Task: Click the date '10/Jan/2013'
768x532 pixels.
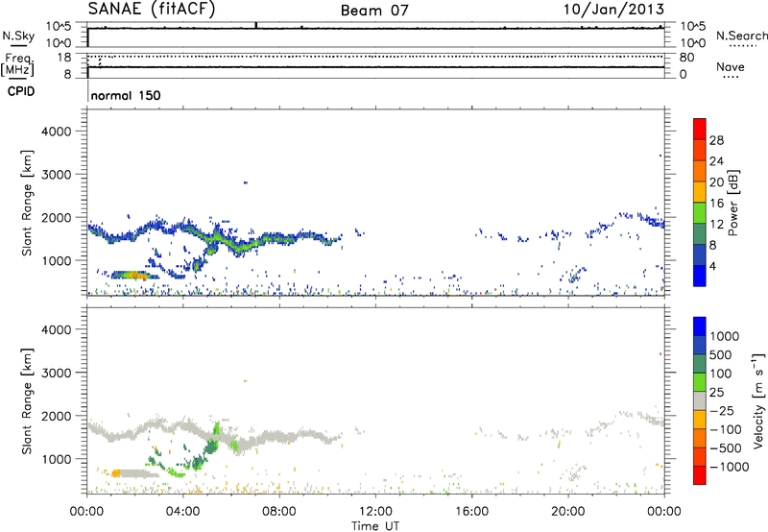Action: [x=613, y=10]
